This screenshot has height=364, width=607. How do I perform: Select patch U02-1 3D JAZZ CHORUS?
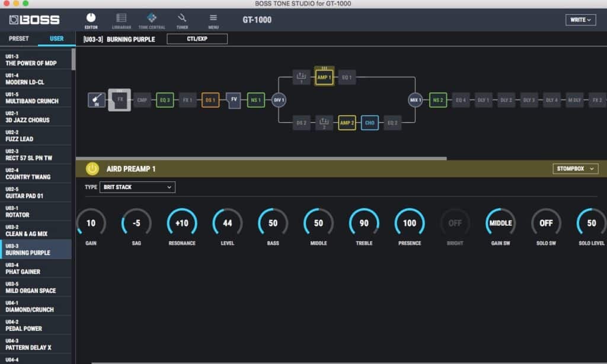click(x=36, y=117)
